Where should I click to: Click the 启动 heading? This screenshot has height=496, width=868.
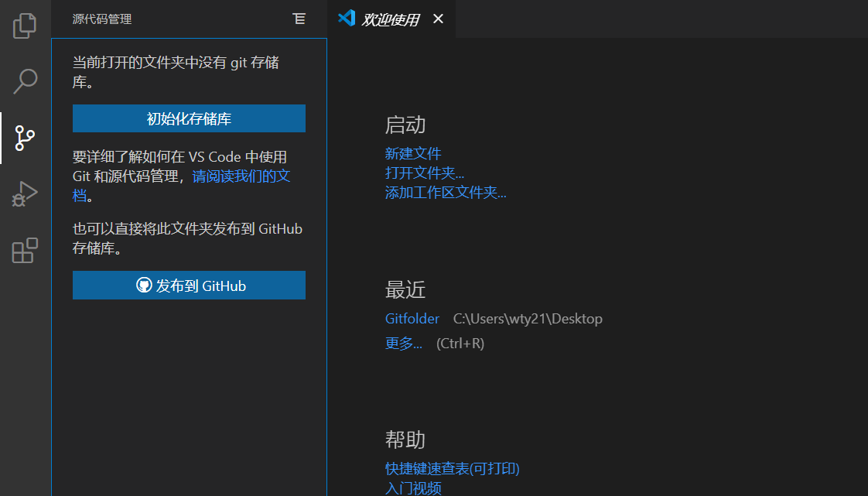coord(405,125)
